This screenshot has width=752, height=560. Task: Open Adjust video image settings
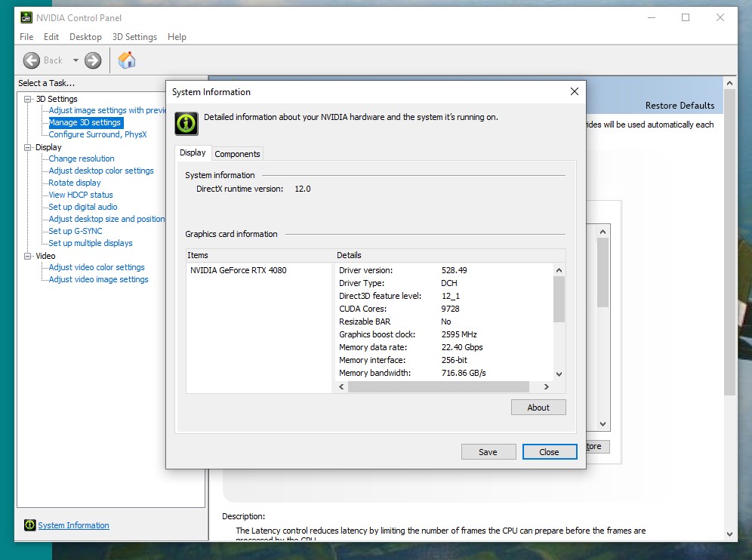point(98,279)
